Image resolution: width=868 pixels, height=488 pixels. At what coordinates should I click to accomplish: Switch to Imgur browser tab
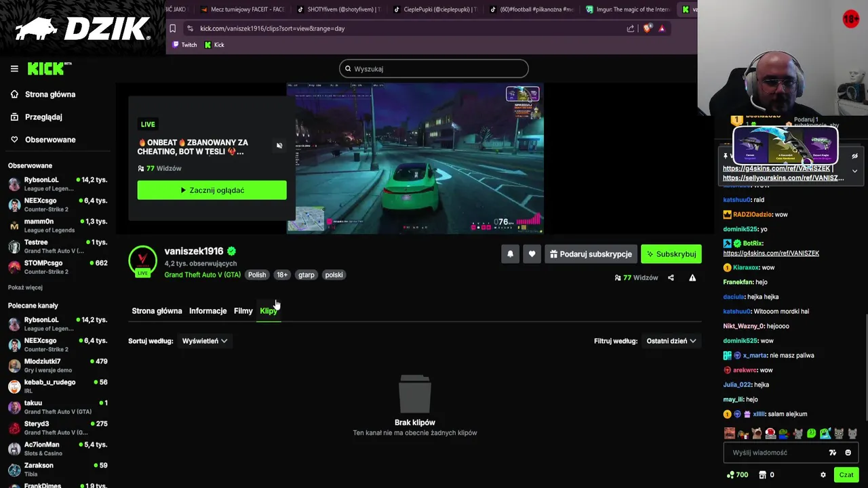click(629, 9)
